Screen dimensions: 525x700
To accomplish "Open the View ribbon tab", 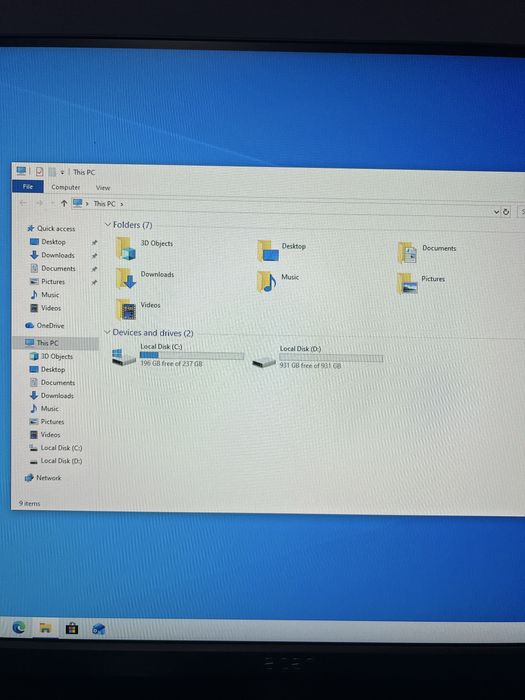I will (x=103, y=188).
